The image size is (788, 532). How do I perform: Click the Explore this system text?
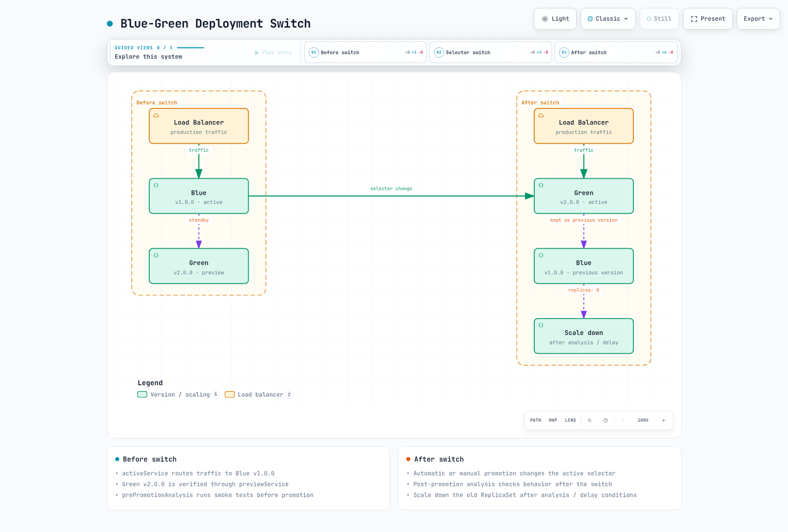click(x=148, y=57)
